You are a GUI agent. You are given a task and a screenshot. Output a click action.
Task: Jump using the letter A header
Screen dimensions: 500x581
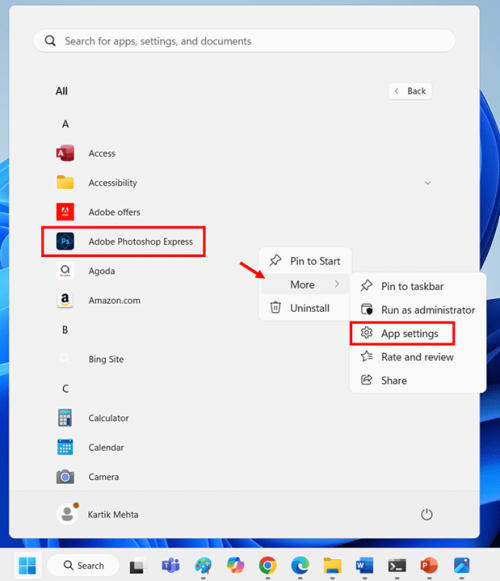65,124
